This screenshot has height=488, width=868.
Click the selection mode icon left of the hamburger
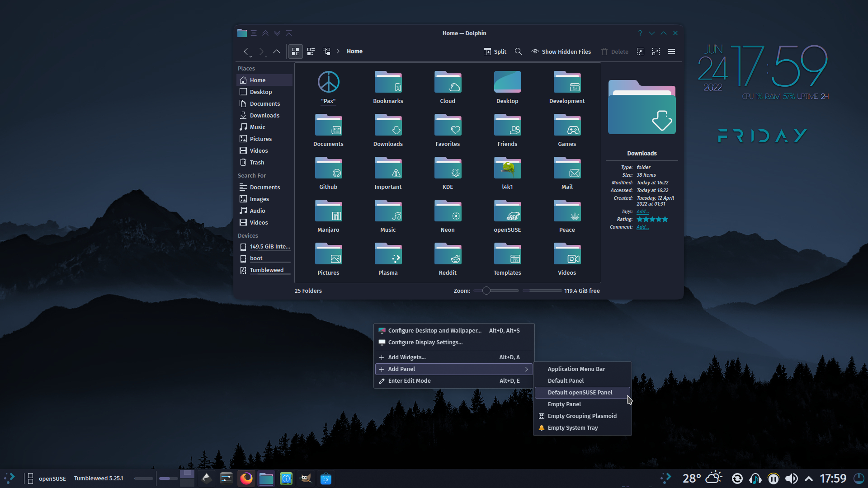656,52
